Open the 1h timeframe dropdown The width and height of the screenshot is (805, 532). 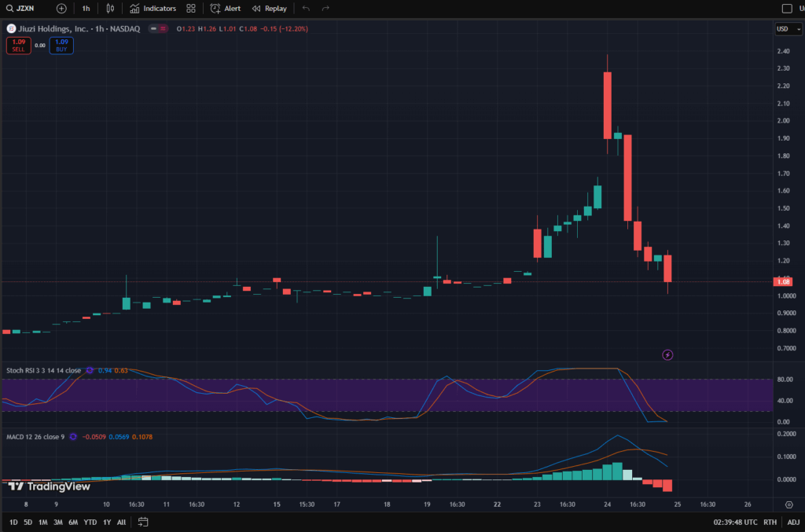tap(85, 8)
